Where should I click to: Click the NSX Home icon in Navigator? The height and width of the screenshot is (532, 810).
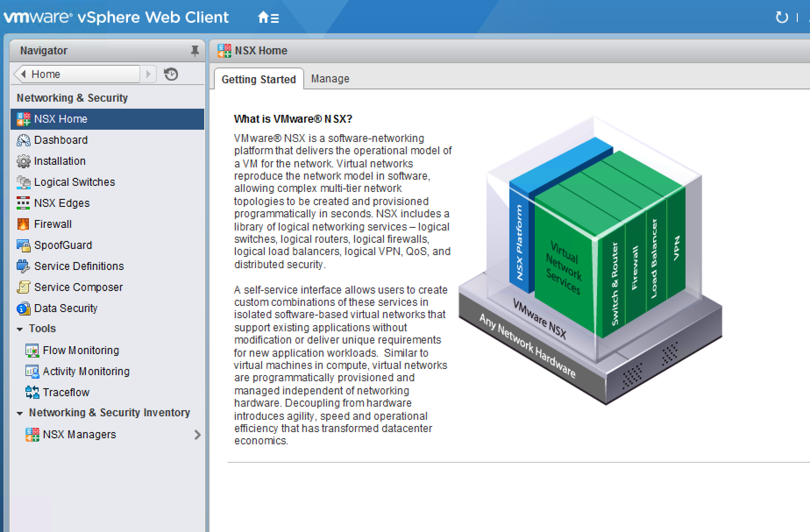click(x=24, y=119)
